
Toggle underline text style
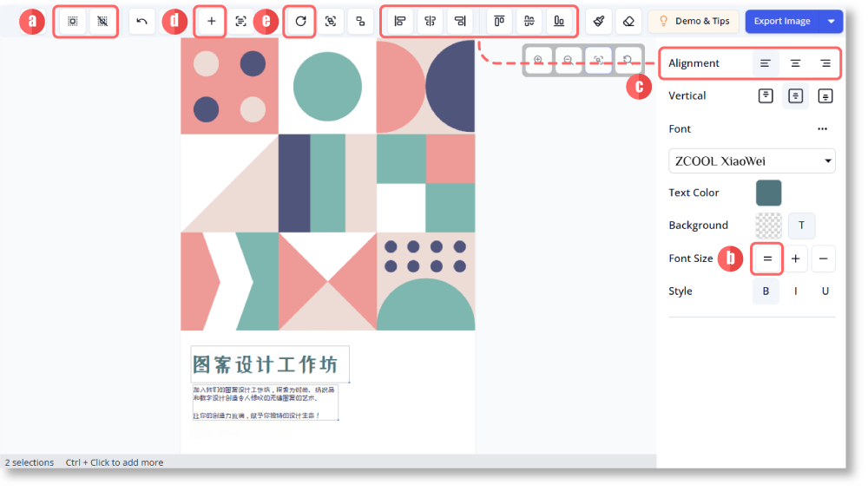[825, 291]
